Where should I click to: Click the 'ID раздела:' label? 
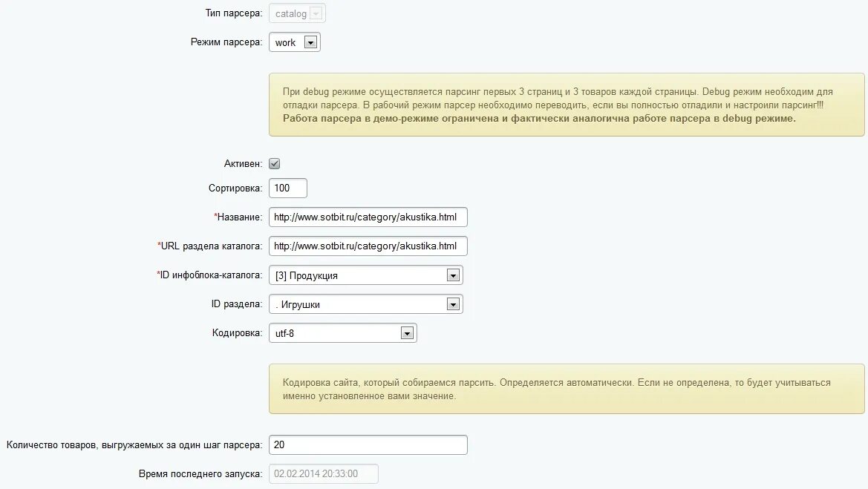[237, 304]
